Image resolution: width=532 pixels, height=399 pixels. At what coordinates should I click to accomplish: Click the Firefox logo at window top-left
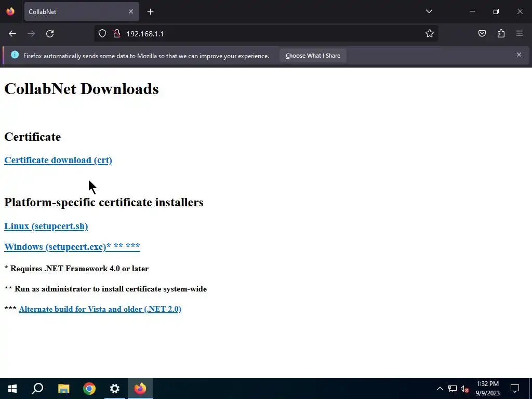(x=10, y=11)
